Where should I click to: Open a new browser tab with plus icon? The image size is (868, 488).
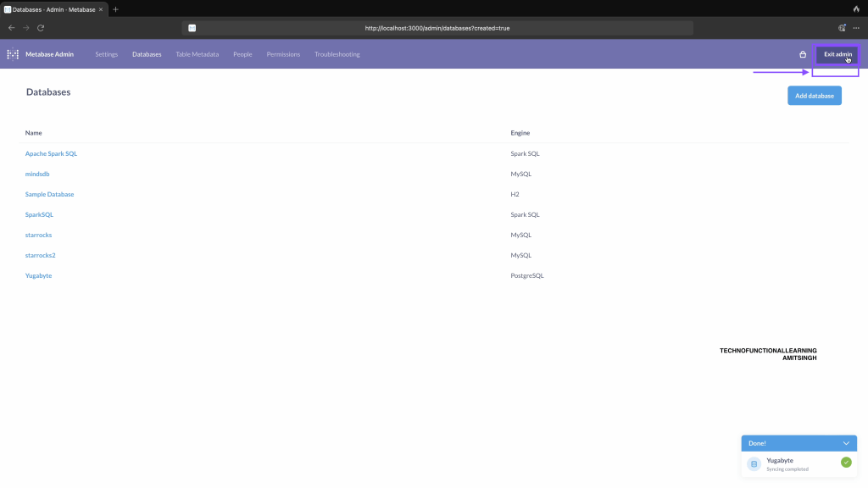click(x=115, y=9)
